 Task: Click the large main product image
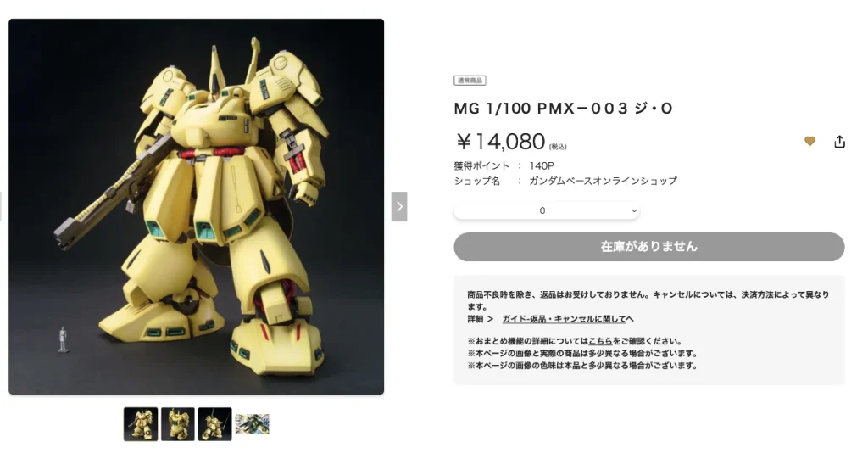(196, 207)
